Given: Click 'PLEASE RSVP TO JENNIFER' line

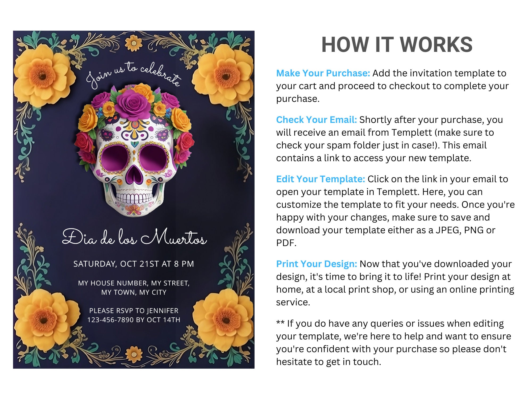Looking at the screenshot, I should (x=134, y=311).
